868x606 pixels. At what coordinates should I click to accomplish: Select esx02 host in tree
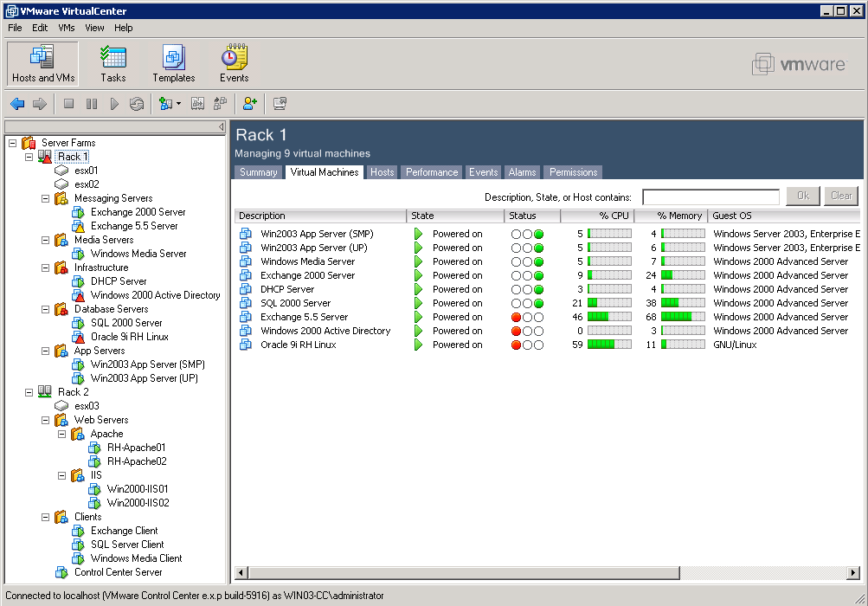point(87,184)
